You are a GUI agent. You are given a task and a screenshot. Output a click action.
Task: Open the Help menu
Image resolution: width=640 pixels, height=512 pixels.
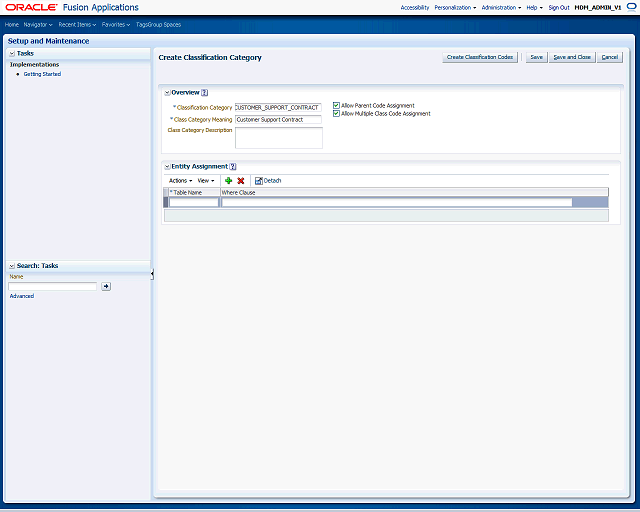(x=535, y=7)
